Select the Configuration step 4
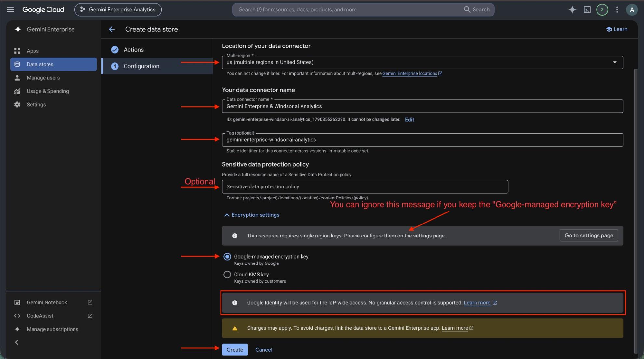 point(157,66)
